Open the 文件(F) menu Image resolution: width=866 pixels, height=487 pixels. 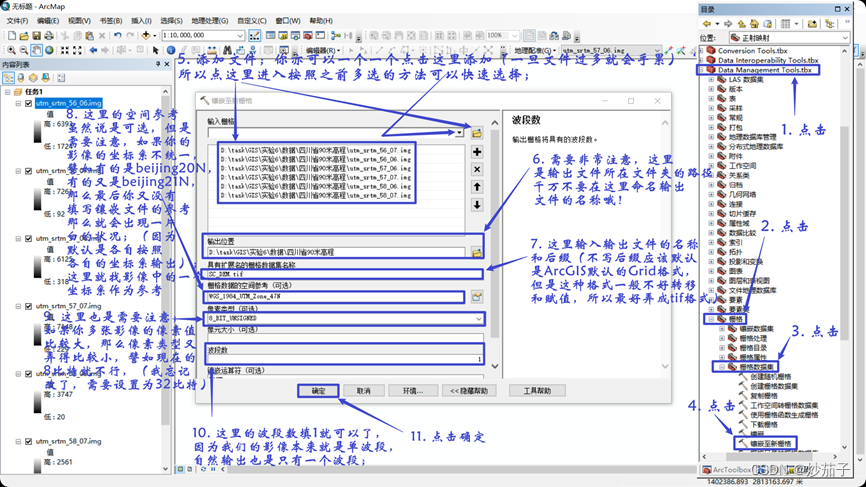point(17,20)
